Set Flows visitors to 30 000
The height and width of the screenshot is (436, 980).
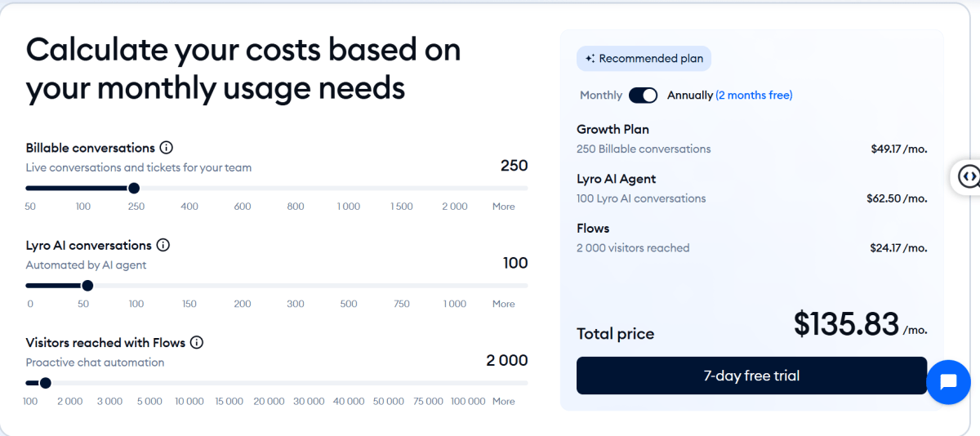309,401
